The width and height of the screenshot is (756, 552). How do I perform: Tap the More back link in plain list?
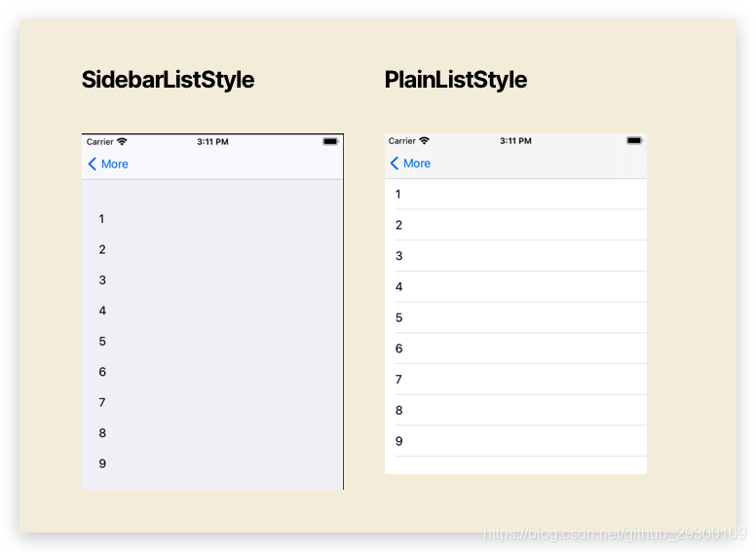coord(417,164)
